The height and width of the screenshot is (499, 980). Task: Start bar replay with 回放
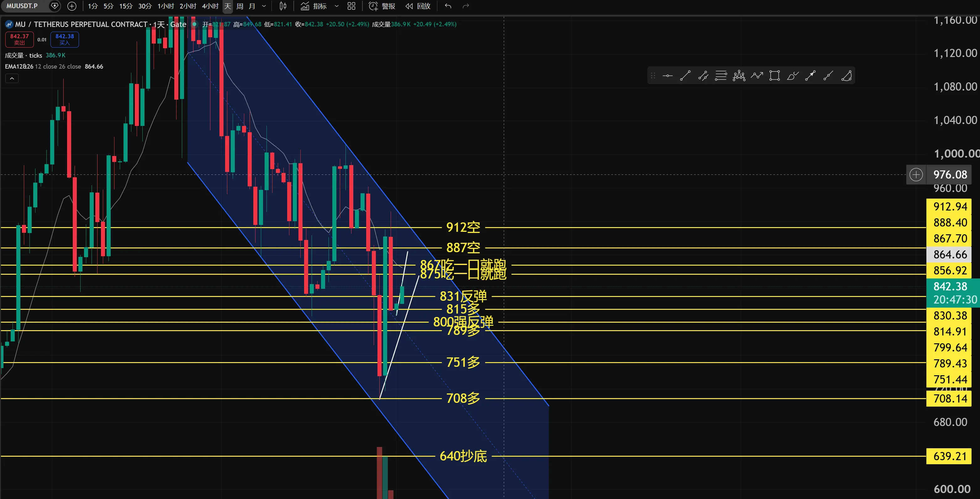click(418, 6)
